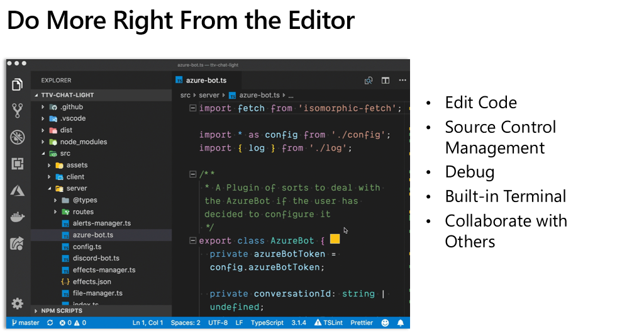Viewport: 644px width, 333px height.
Task: Expand the dist folder
Action: (101, 130)
